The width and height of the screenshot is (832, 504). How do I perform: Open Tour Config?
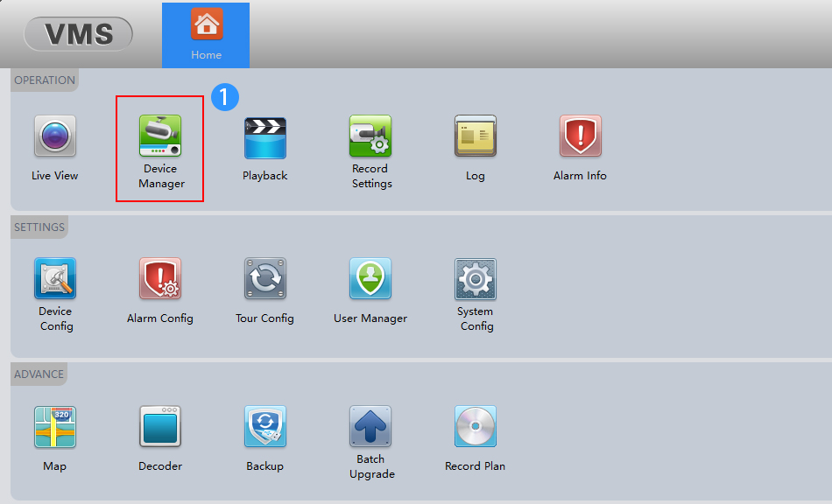[264, 279]
